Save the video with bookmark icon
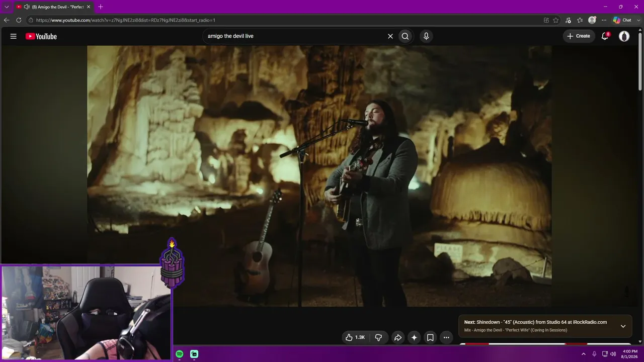Viewport: 644px width, 362px height. pos(430,337)
